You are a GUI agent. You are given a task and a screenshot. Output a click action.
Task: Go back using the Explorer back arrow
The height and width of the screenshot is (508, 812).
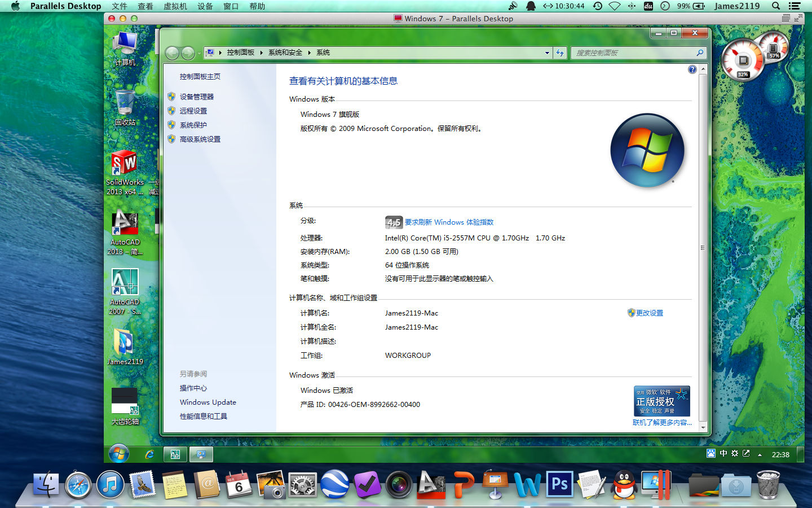coord(172,53)
